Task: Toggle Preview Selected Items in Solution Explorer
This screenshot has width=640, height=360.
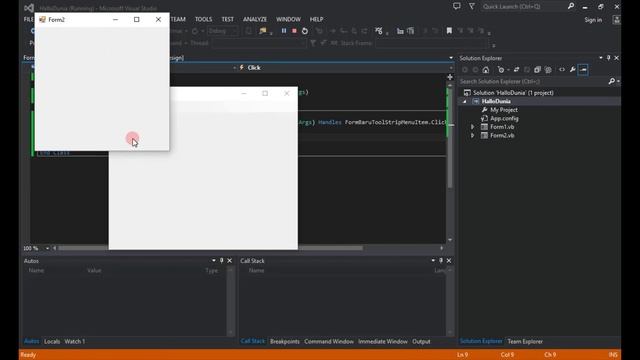Action: (x=583, y=70)
